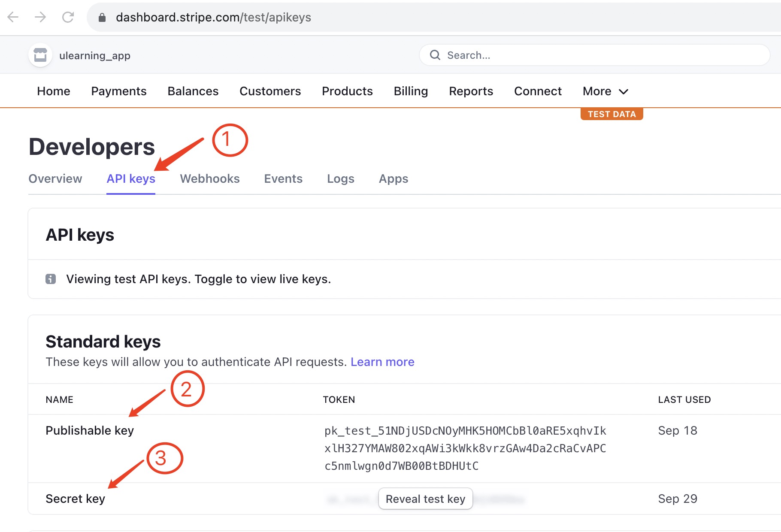Open the Home menu item
The height and width of the screenshot is (532, 781).
coord(54,91)
